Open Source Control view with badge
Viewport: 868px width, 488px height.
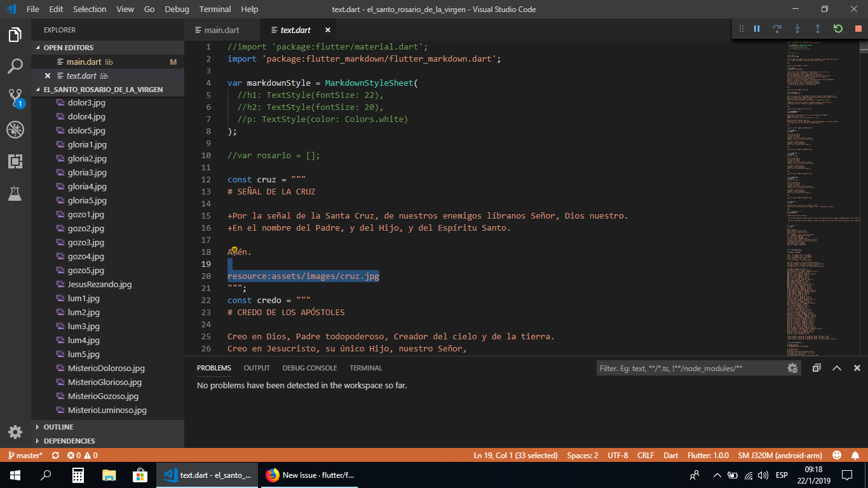pyautogui.click(x=15, y=97)
